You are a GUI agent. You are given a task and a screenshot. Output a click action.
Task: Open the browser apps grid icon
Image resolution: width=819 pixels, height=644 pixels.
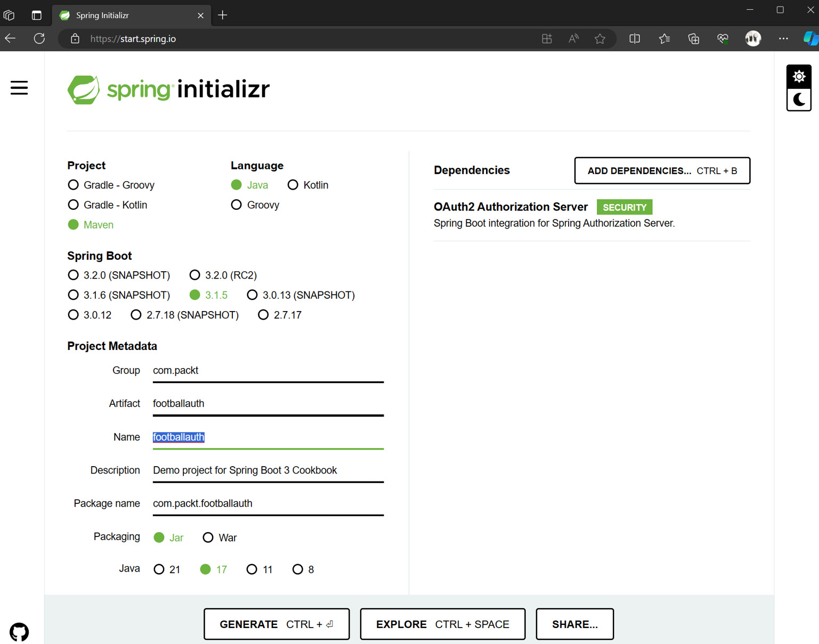(547, 38)
